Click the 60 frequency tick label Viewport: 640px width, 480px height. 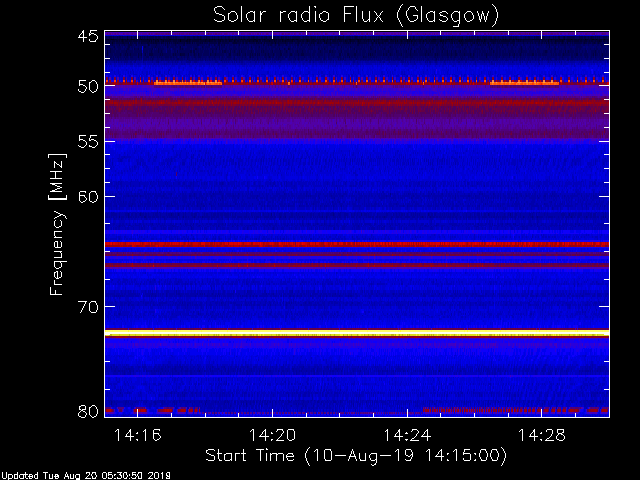[x=88, y=197]
